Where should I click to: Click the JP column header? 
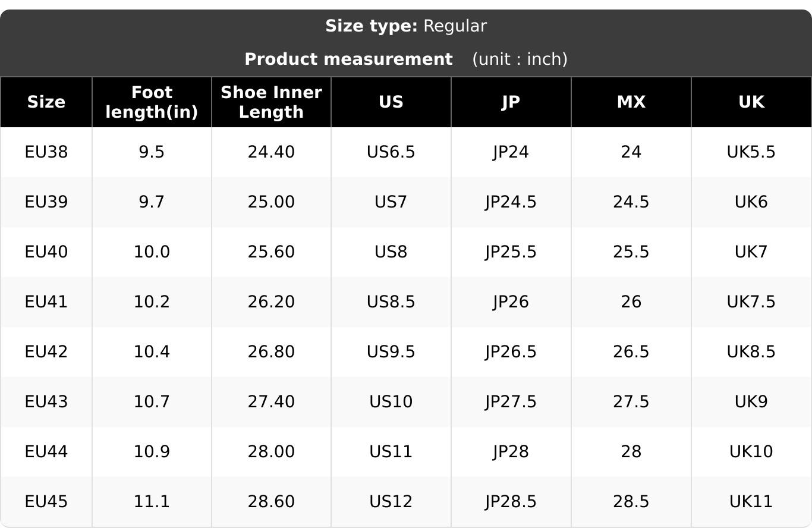pos(511,102)
